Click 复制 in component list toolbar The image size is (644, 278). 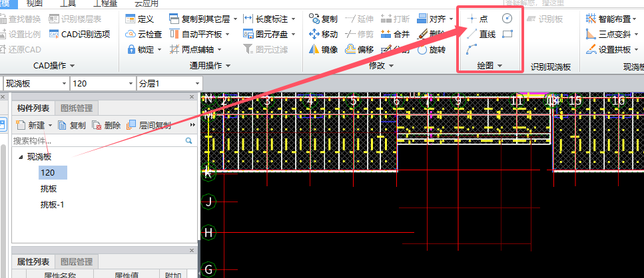[72, 126]
